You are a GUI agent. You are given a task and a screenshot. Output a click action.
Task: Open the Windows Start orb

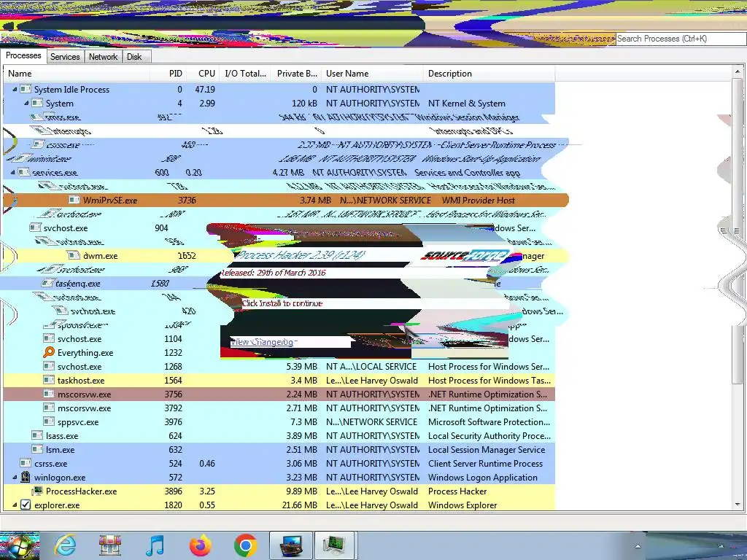click(19, 546)
